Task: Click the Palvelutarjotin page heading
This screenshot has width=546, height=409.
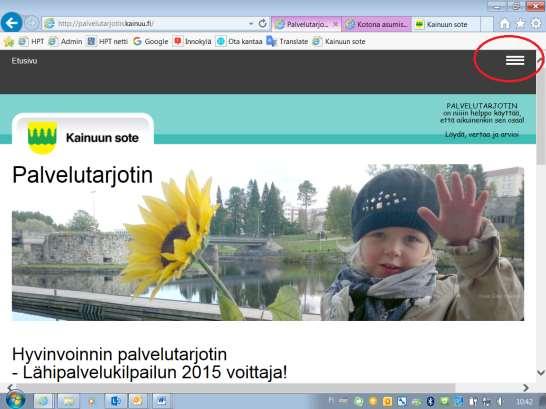Action: 83,175
